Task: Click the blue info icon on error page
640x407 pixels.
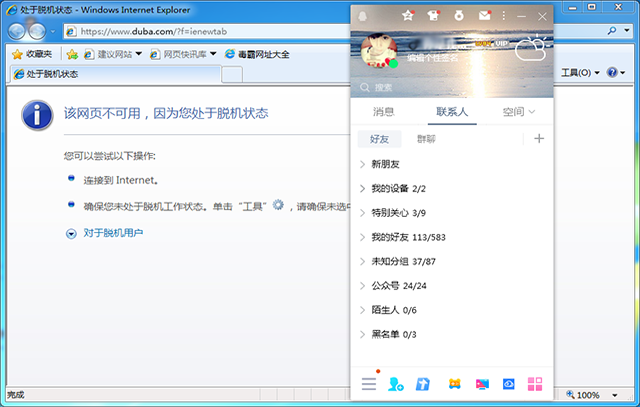Action: click(x=37, y=116)
